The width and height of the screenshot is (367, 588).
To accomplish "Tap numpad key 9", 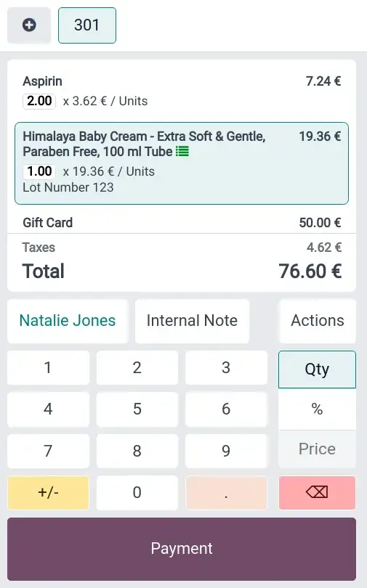I will click(226, 451).
